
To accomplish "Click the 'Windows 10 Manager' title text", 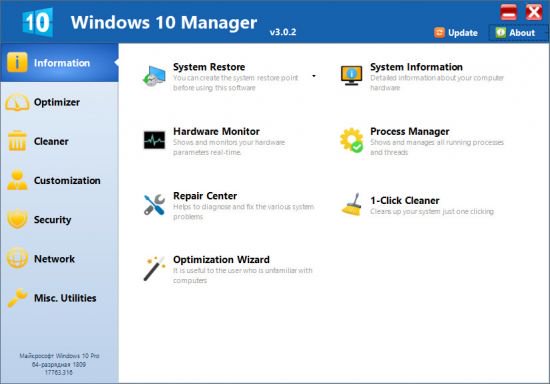I will [x=164, y=22].
